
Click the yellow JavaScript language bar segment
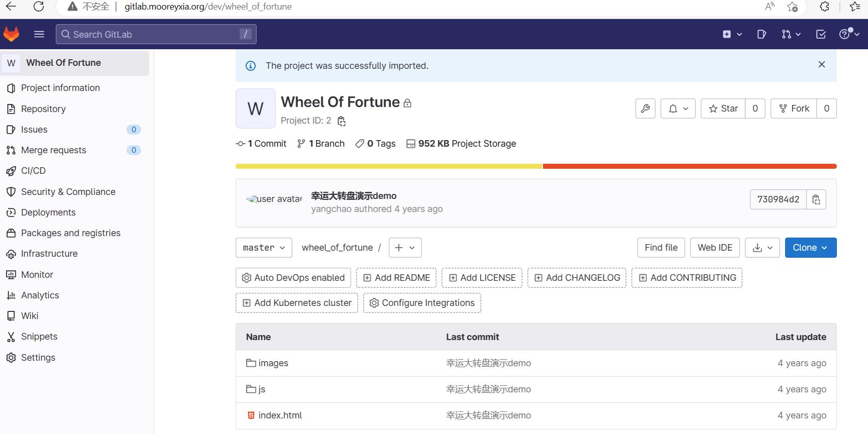coord(389,166)
